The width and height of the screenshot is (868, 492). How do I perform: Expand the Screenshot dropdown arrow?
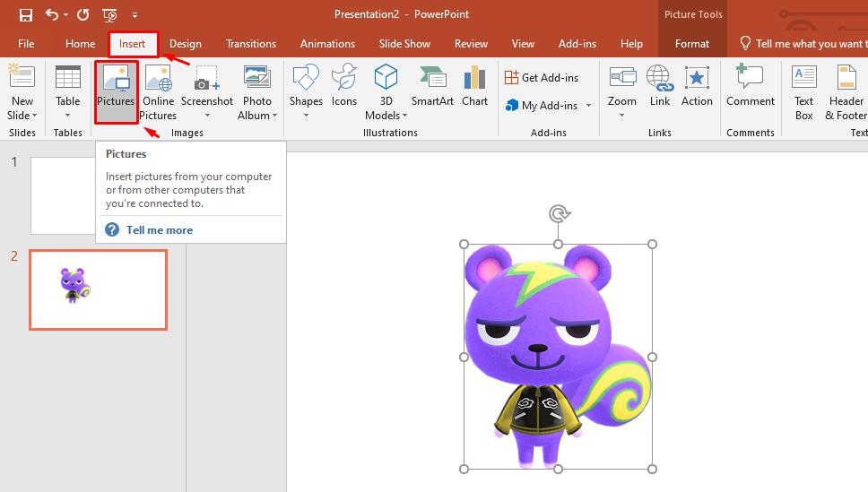click(208, 116)
